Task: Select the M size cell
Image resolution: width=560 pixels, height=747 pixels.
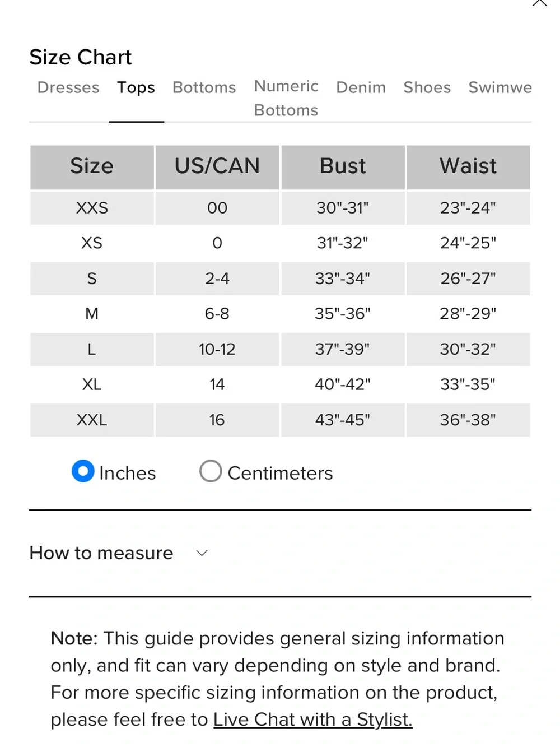Action: click(92, 314)
